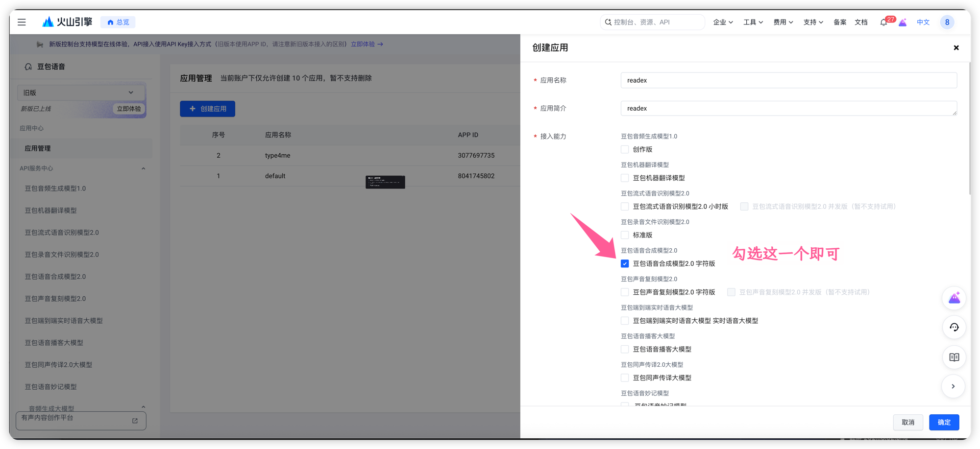Open 豆包机器翻译模型 in sidebar
This screenshot has height=449, width=980.
pos(50,211)
